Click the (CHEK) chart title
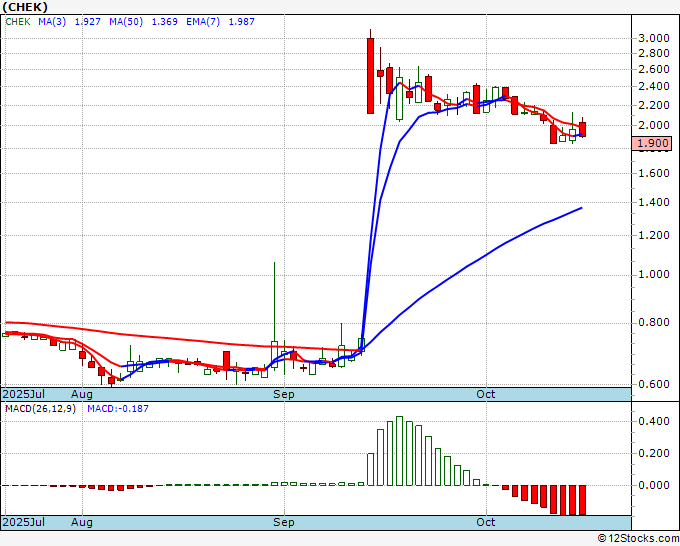 click(x=25, y=7)
